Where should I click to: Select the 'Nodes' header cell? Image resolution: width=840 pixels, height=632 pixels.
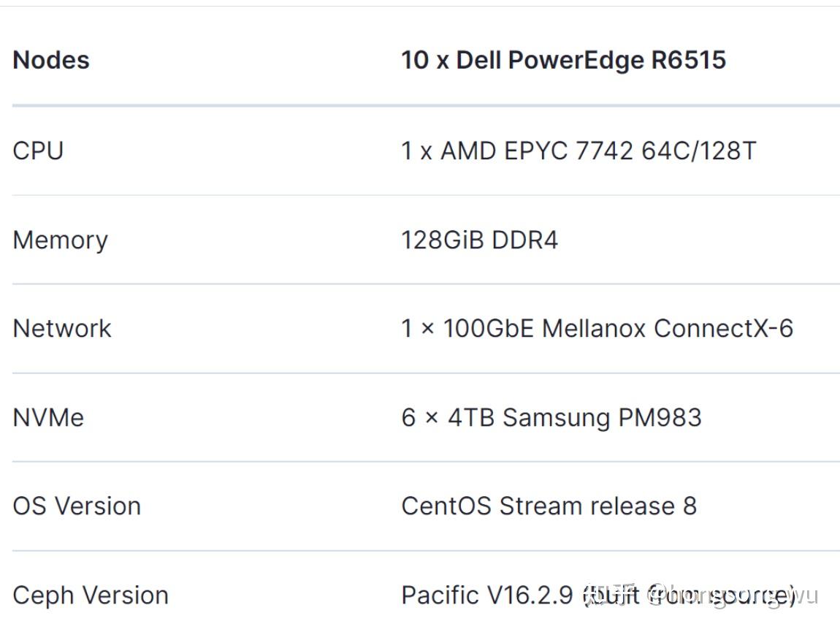coord(51,60)
